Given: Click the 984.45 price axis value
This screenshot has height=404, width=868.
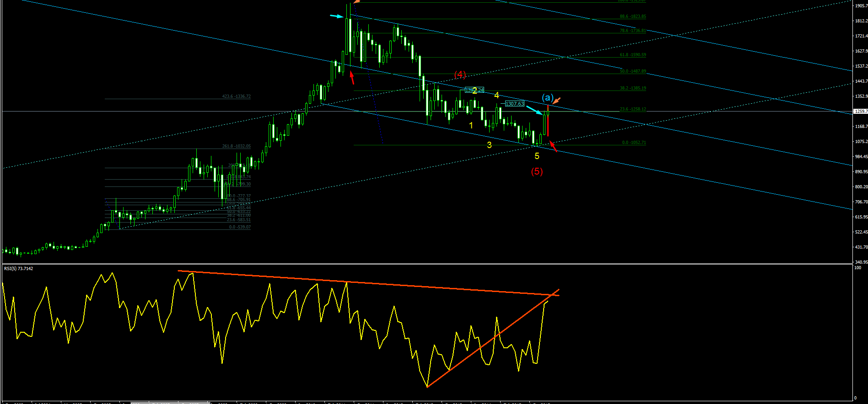Looking at the screenshot, I should tap(861, 157).
